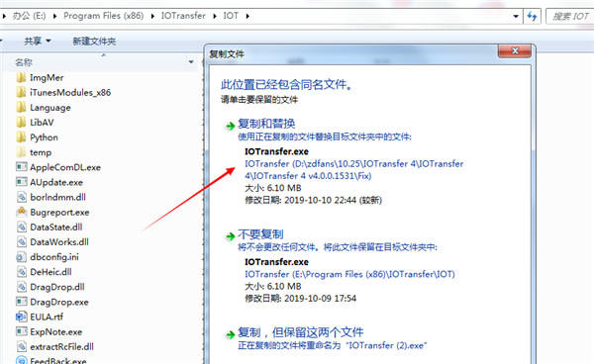The width and height of the screenshot is (594, 364).
Task: Click green arrow next to 复制和替换
Action: click(230, 126)
